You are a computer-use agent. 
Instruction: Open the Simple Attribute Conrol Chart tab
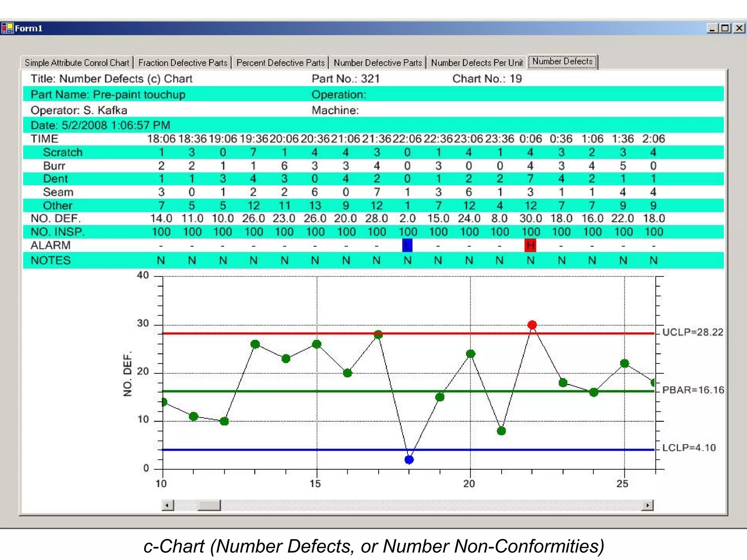(77, 63)
